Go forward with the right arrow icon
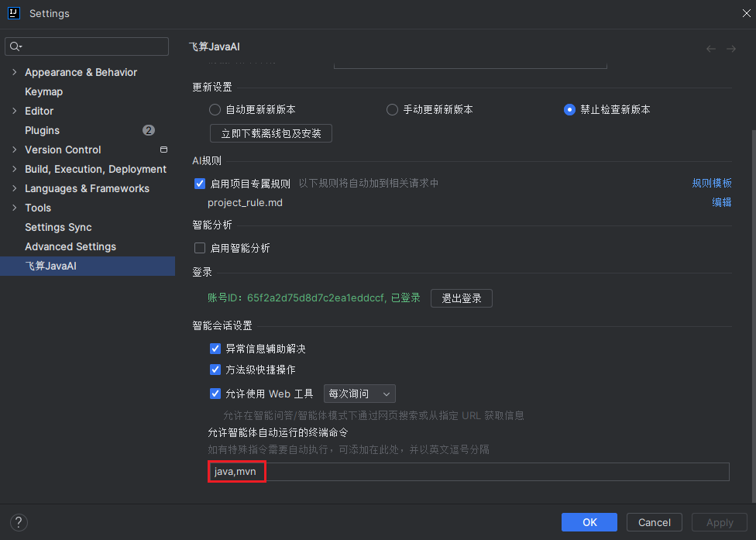 click(731, 49)
